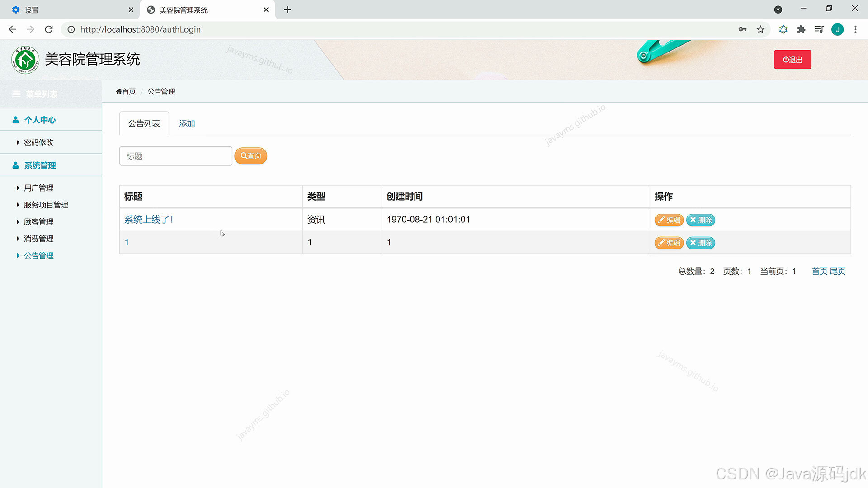This screenshot has height=488, width=868.
Task: Open the announcement link titled 1
Action: 127,243
